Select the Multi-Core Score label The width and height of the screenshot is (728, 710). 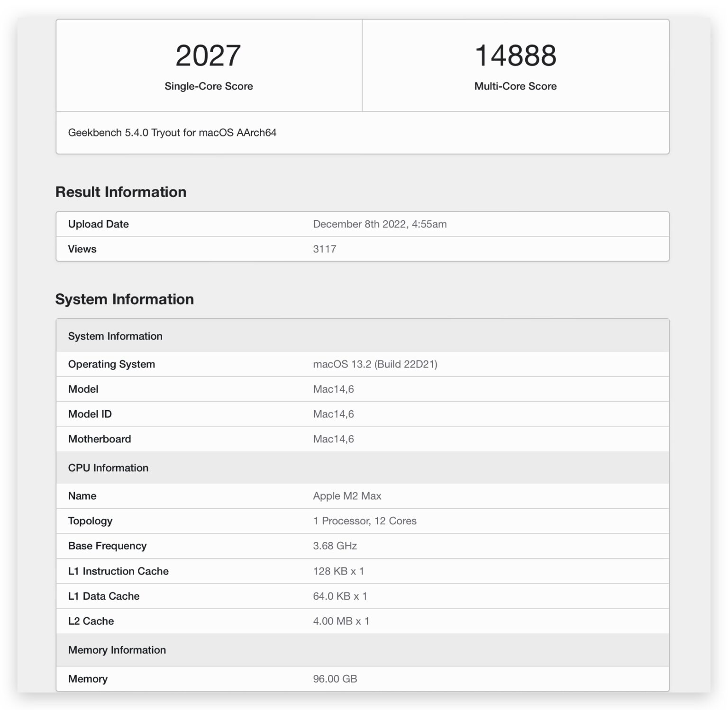(x=515, y=86)
